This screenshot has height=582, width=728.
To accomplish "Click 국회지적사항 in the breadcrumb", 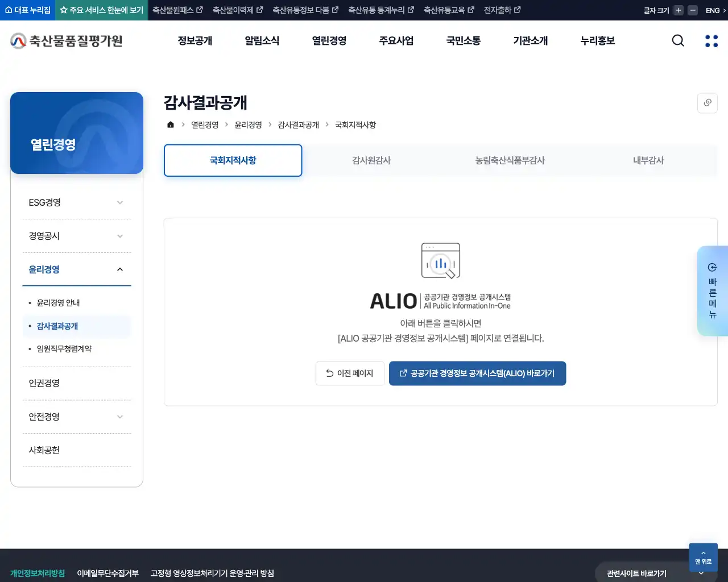I will tap(355, 124).
